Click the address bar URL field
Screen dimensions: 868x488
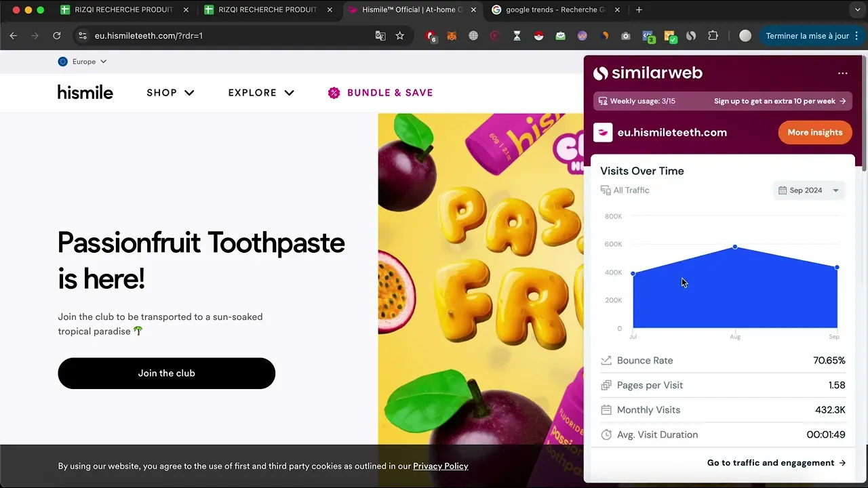click(x=231, y=36)
